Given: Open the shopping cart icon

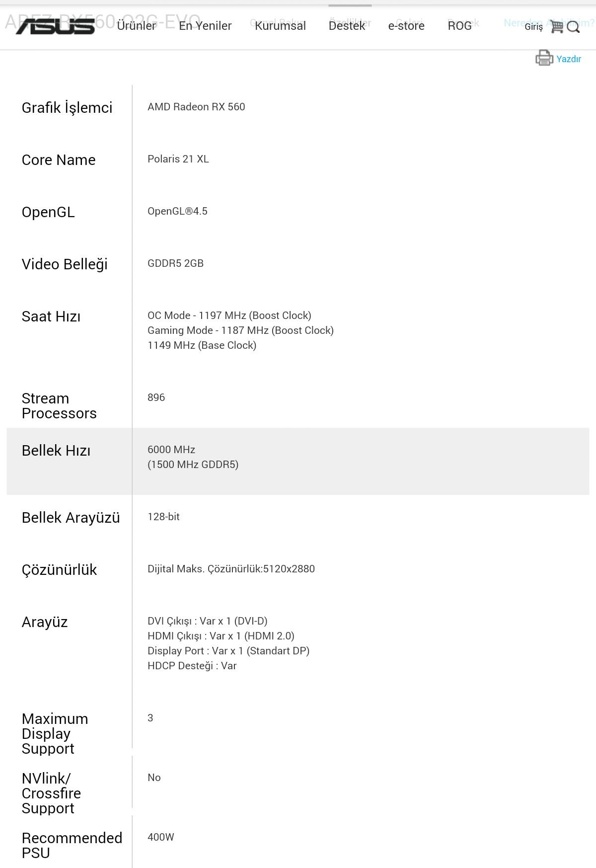Looking at the screenshot, I should (556, 26).
